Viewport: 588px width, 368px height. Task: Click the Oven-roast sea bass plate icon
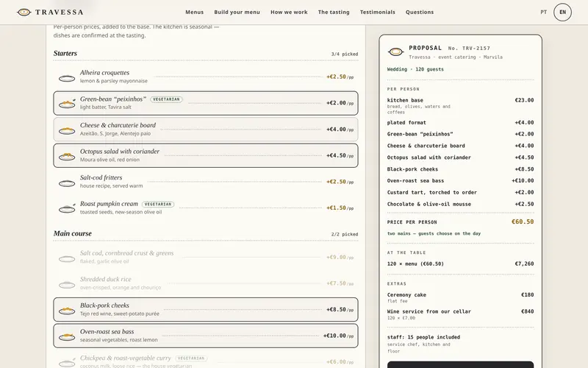tap(67, 336)
